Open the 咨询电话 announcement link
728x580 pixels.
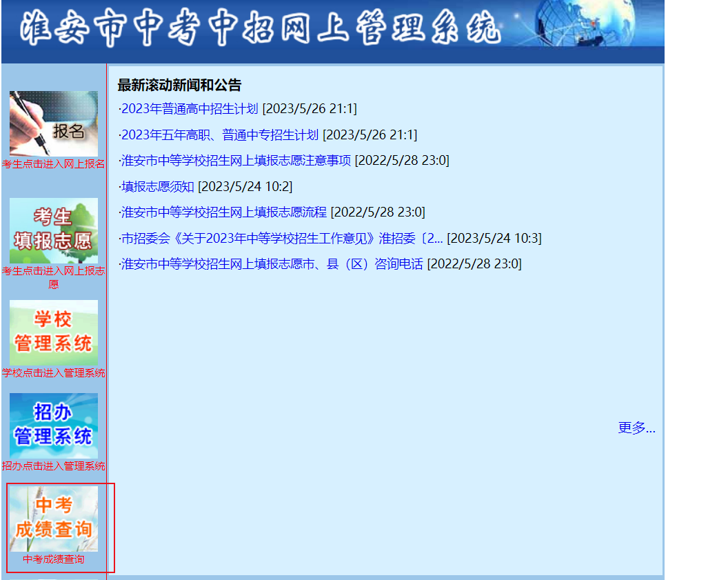pyautogui.click(x=272, y=263)
